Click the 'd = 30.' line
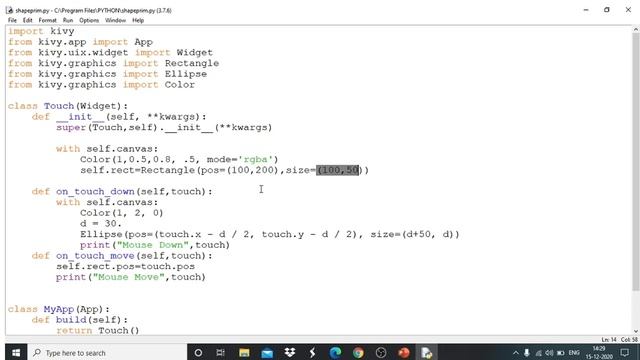 point(101,223)
